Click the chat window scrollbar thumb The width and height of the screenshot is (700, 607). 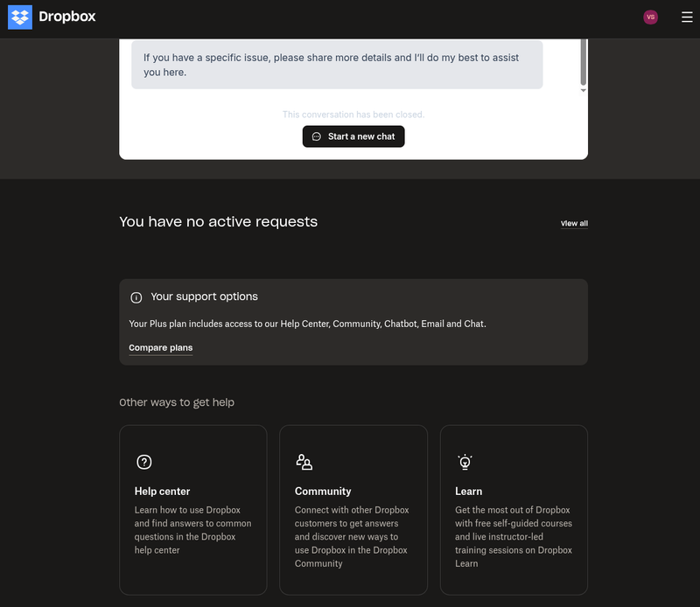click(583, 61)
